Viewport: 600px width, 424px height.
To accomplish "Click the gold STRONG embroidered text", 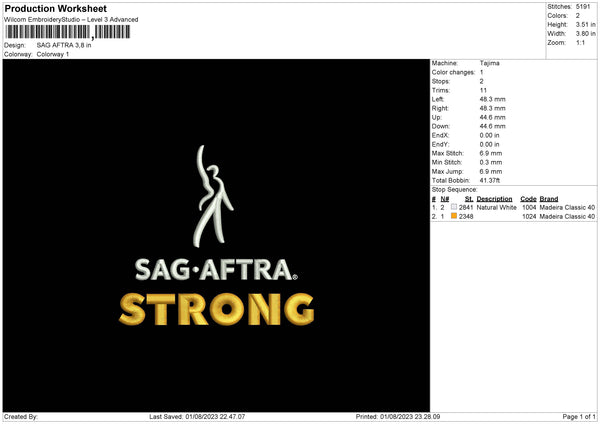I will pyautogui.click(x=214, y=309).
